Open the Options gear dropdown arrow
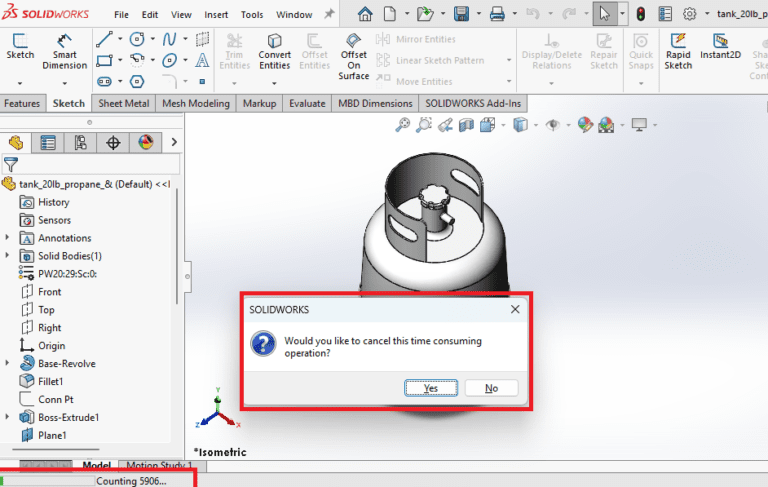The width and height of the screenshot is (768, 487). tap(707, 14)
